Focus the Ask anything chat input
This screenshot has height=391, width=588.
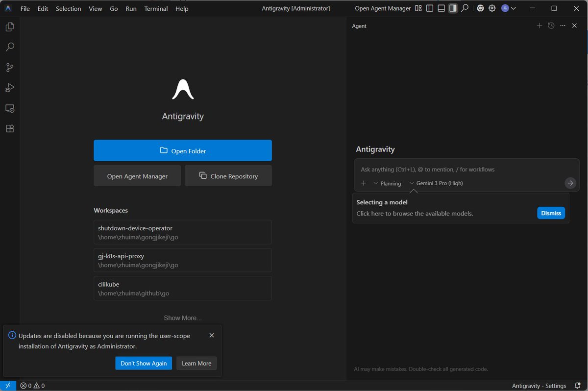tap(466, 170)
